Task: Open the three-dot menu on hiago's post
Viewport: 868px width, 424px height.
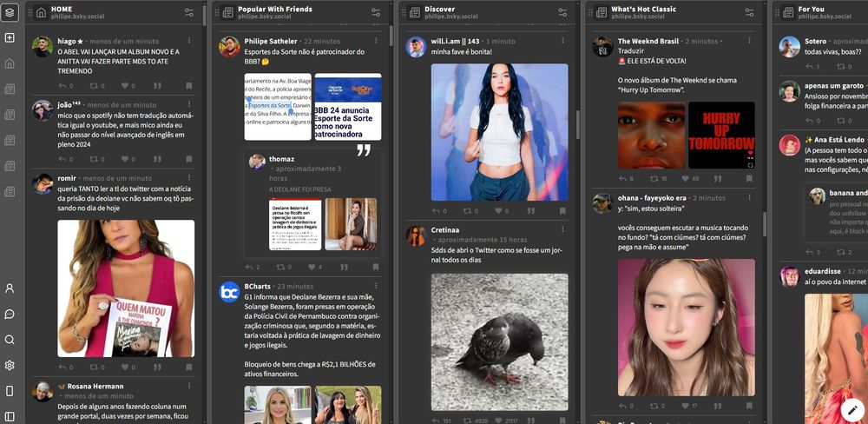Action: coord(188,41)
